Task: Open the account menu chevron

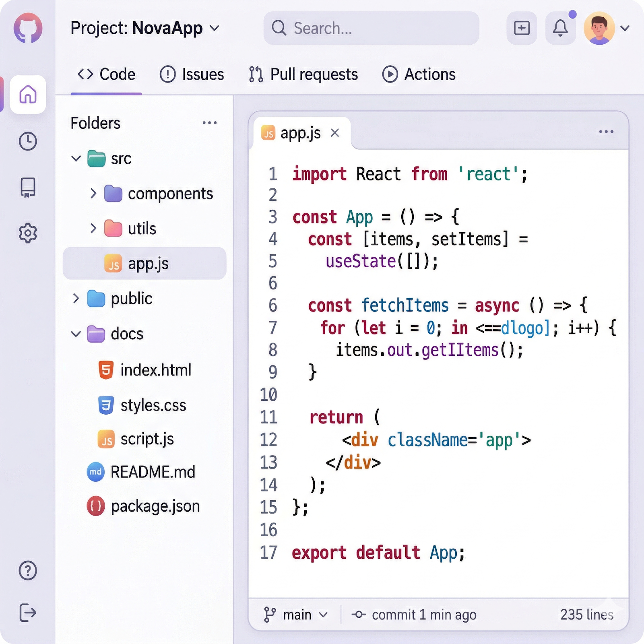Action: pyautogui.click(x=625, y=28)
